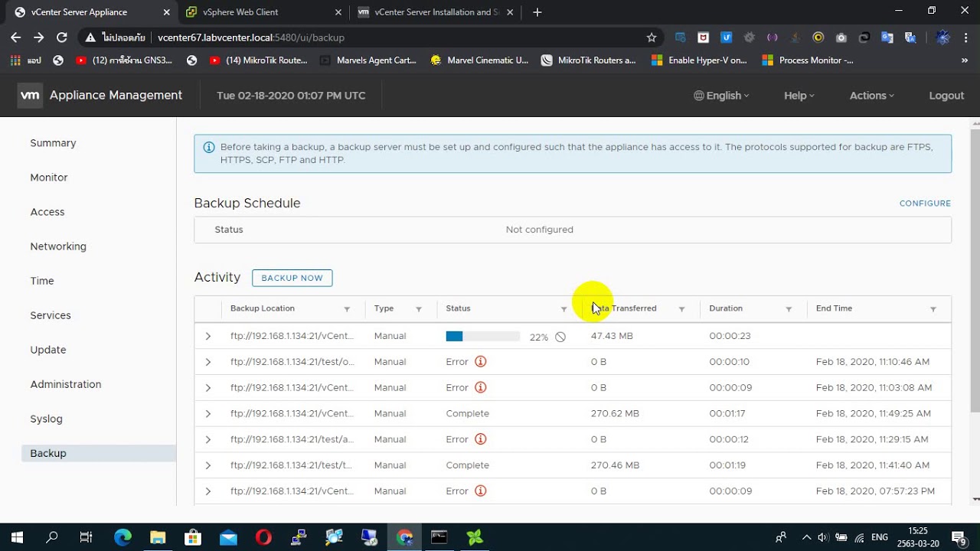Filter the Status column

(x=564, y=309)
